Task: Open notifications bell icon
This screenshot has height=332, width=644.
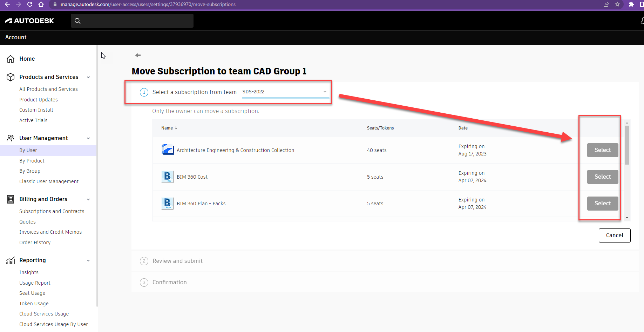Action: [642, 21]
